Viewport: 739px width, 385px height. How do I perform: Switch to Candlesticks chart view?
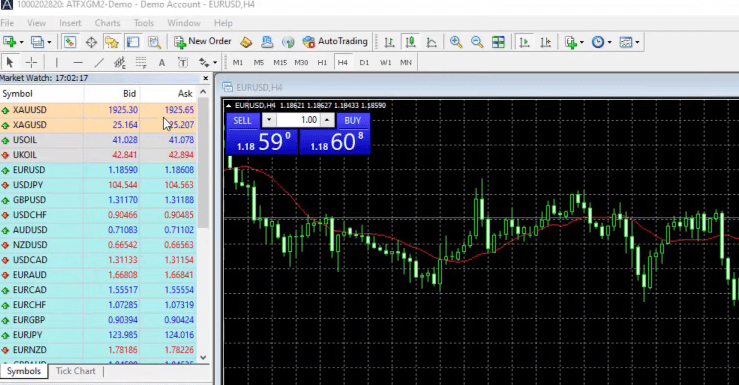point(410,42)
